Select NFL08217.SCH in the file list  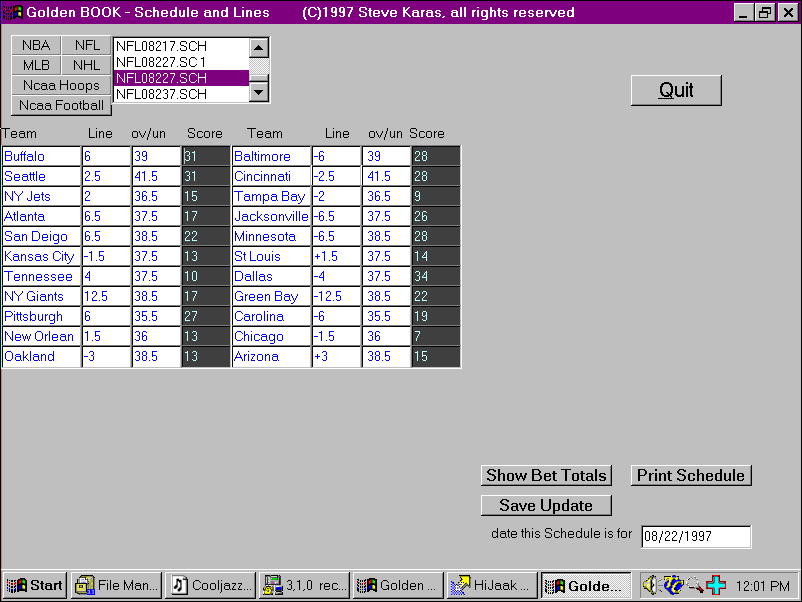click(x=181, y=46)
